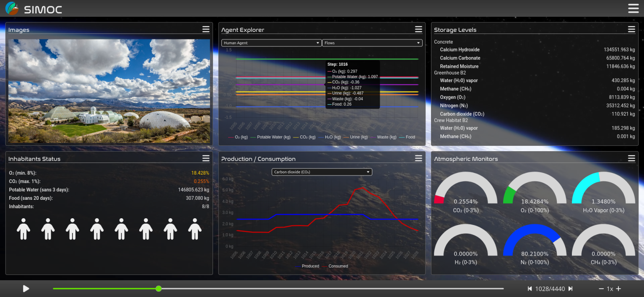Open the Images panel menu
Viewport: 644px width, 297px height.
tap(206, 29)
